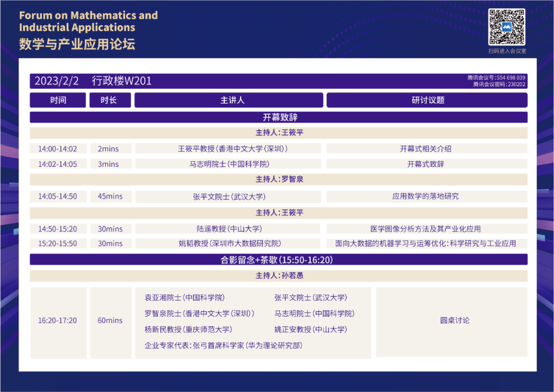Click the 14:00-14:02 time cell

[x=58, y=149]
